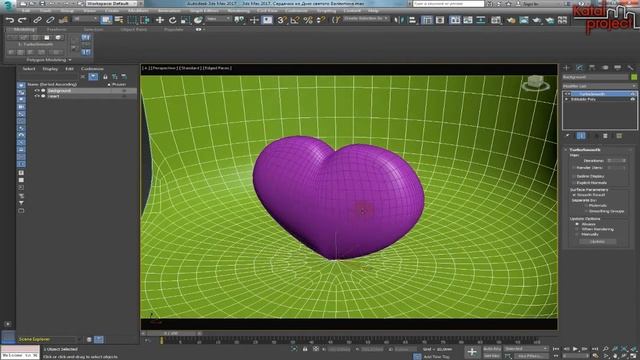
Task: Toggle Editable Poly eye icon in stack
Action: click(633, 99)
